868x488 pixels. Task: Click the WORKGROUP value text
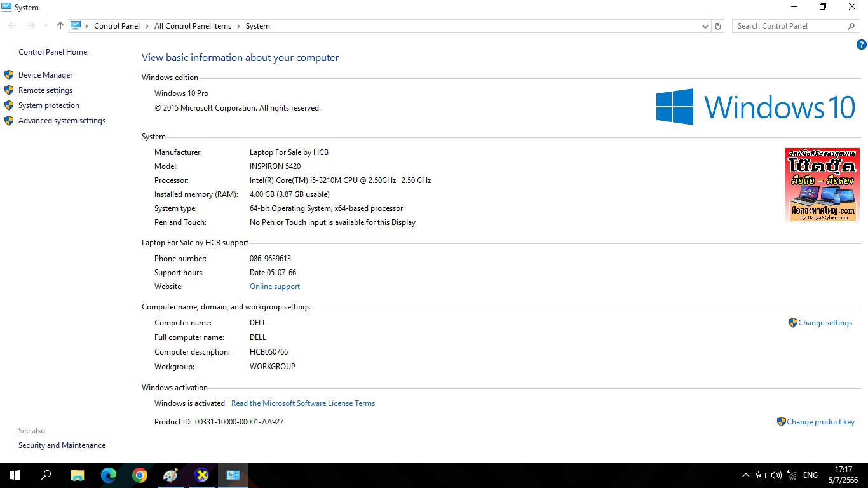click(x=272, y=367)
